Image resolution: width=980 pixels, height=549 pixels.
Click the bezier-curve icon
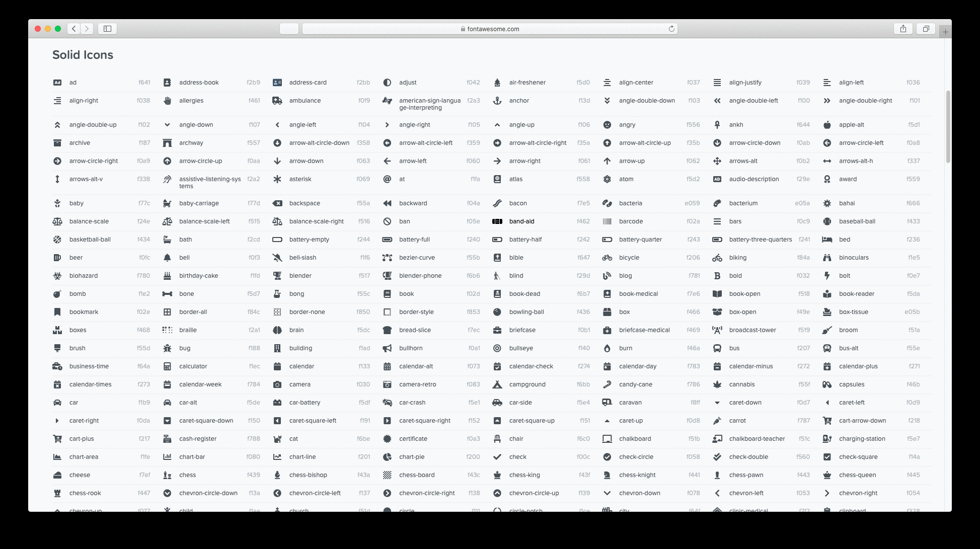click(x=387, y=257)
